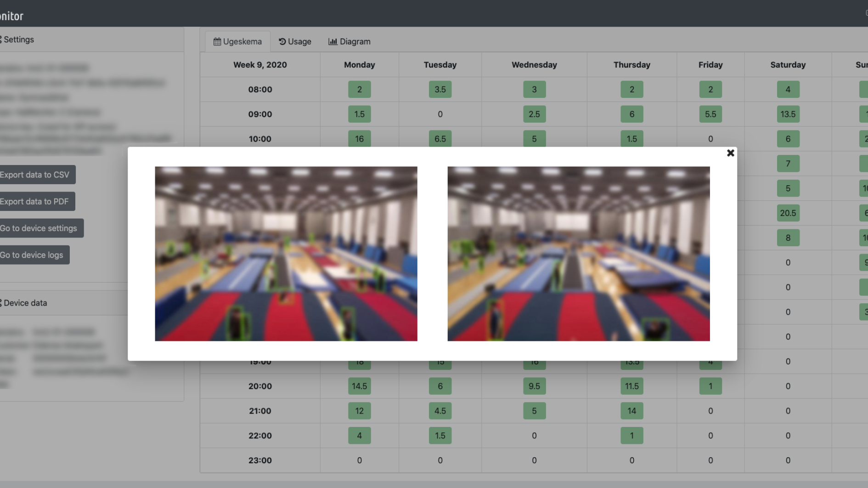Select Thursday 21:00 cell showing 14

[631, 411]
